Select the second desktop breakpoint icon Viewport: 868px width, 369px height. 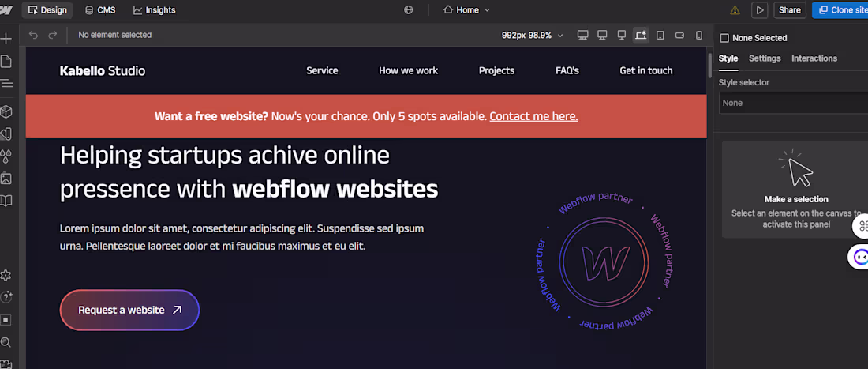click(x=602, y=35)
